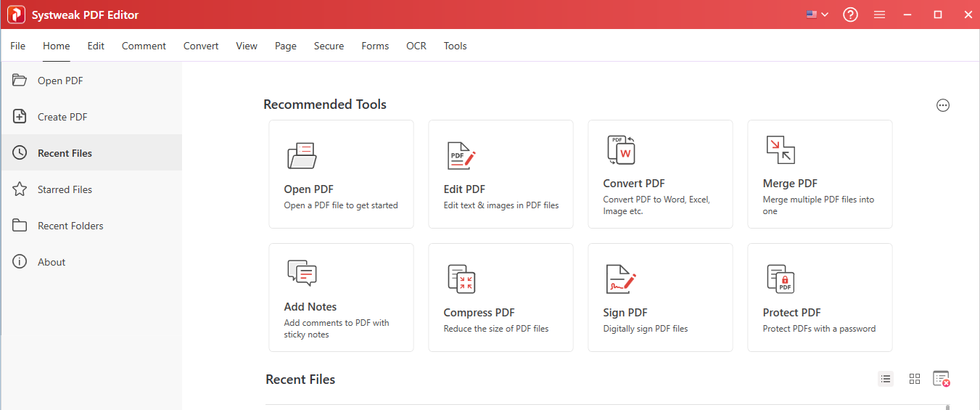Launch the Compress PDF tool icon

[461, 279]
